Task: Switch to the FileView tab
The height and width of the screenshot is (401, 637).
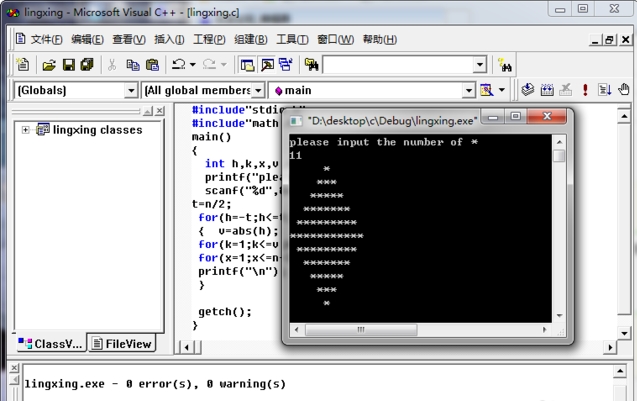Action: [122, 344]
